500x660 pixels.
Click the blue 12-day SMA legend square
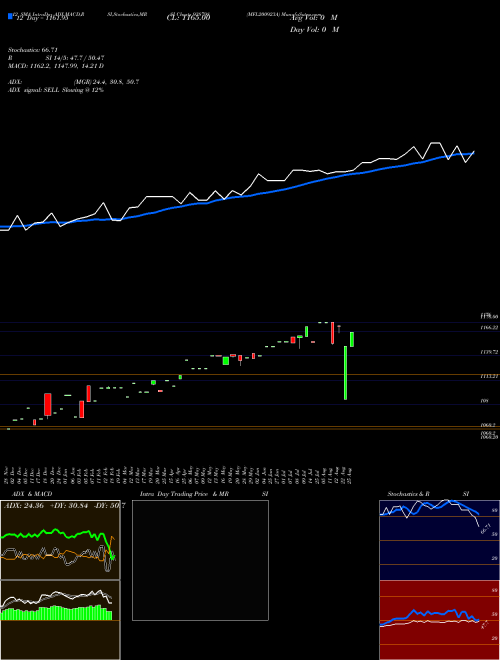pos(11,16)
